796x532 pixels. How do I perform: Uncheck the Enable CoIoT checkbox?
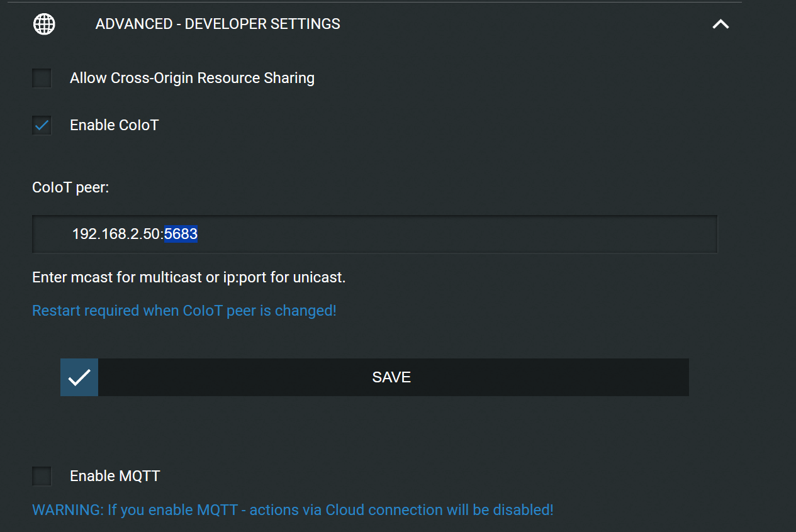point(42,126)
